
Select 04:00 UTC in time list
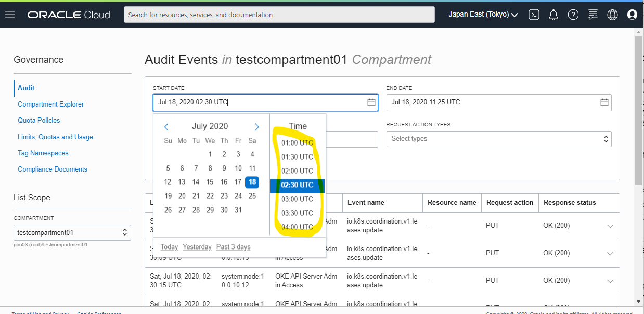297,227
